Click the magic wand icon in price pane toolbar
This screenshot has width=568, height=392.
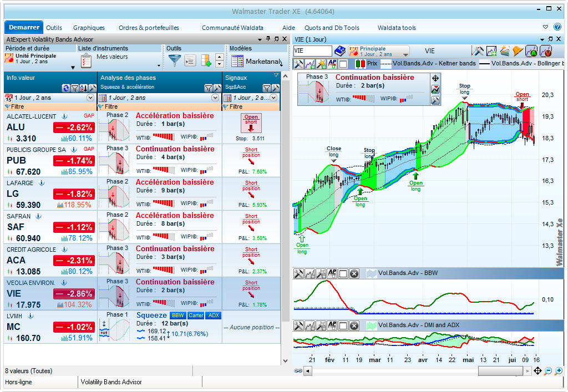click(321, 64)
